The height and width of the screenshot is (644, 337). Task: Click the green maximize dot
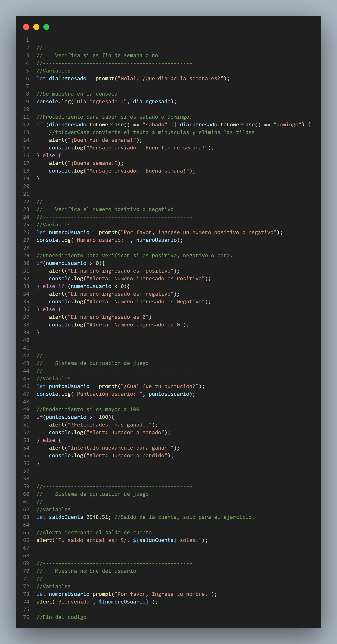[x=46, y=27]
